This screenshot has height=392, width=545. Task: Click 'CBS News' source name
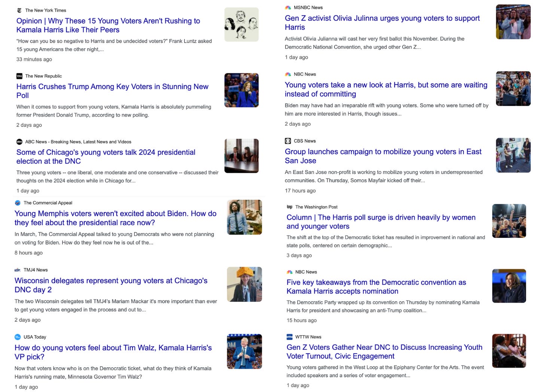(x=305, y=141)
